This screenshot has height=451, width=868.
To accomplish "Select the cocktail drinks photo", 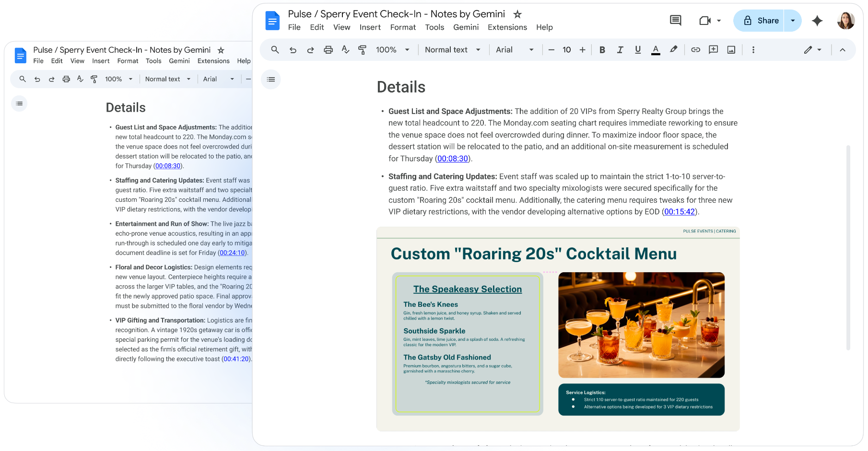I will [x=642, y=325].
